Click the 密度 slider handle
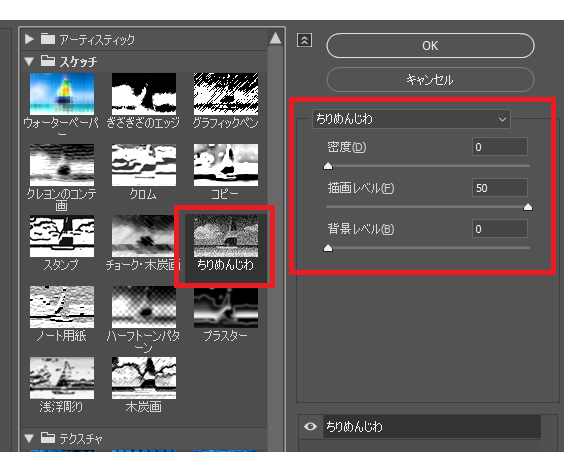564x452 pixels. 328,166
